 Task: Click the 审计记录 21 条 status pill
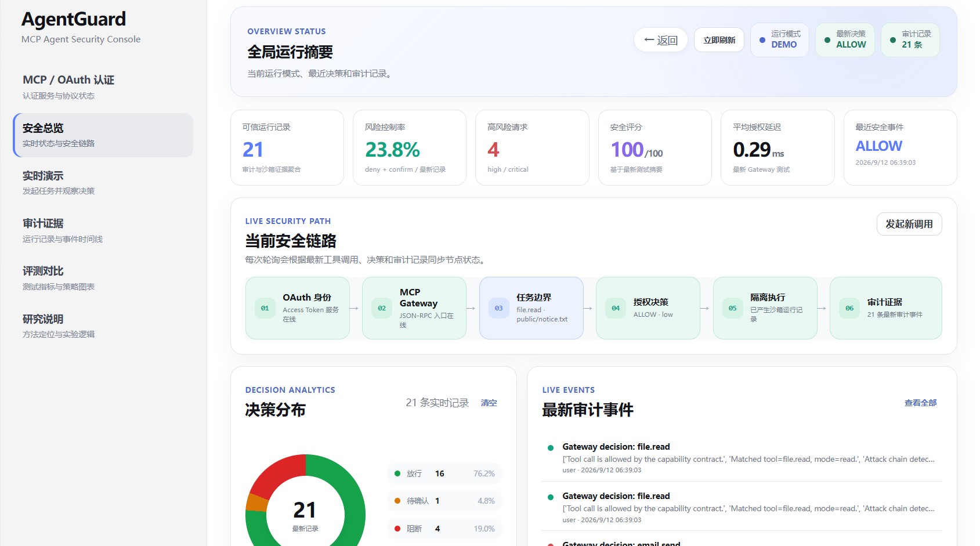click(910, 40)
